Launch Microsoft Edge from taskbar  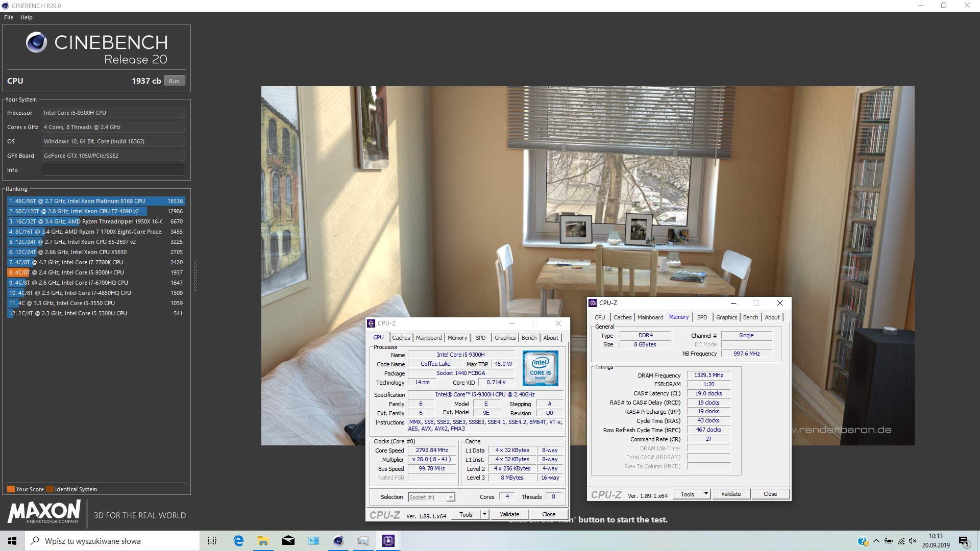tap(238, 541)
